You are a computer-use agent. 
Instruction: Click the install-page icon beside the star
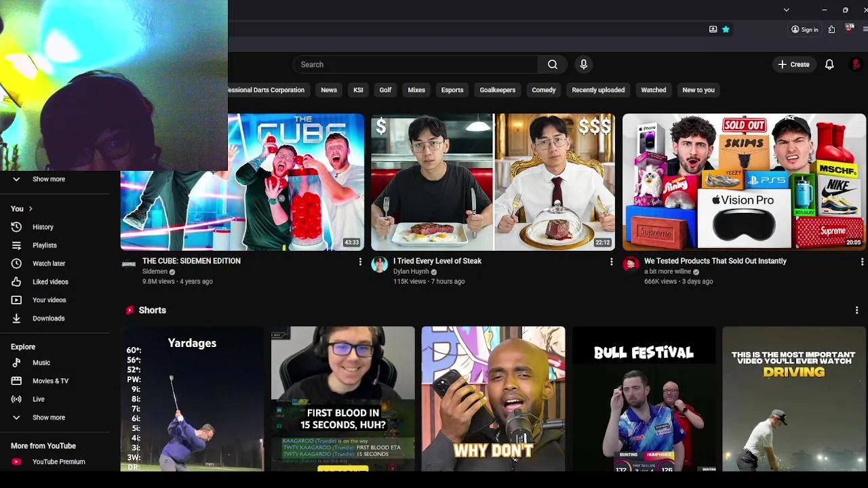click(713, 29)
